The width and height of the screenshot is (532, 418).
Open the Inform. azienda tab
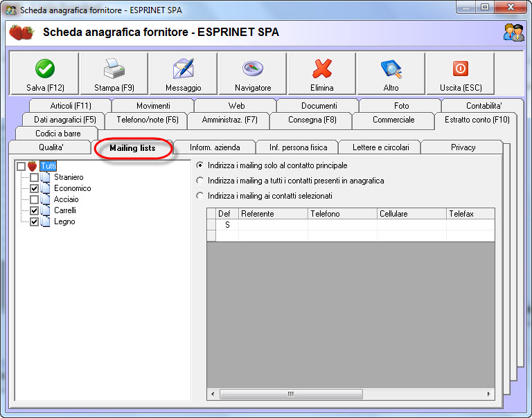(x=215, y=147)
